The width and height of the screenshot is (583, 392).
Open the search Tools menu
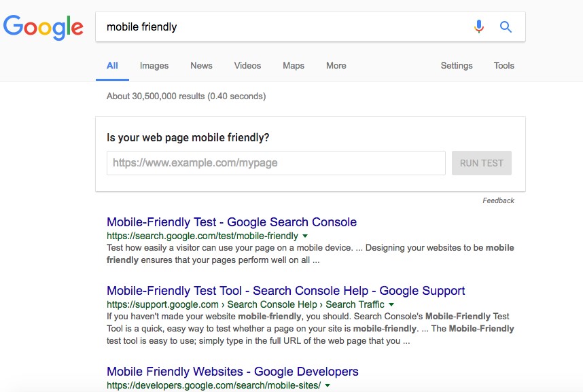[504, 66]
